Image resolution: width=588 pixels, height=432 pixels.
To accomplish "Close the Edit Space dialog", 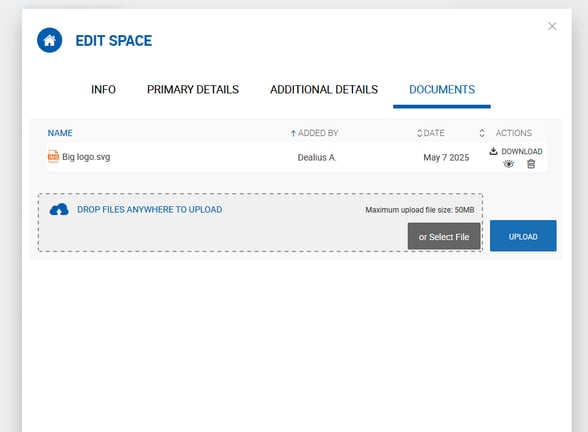I will pos(552,26).
